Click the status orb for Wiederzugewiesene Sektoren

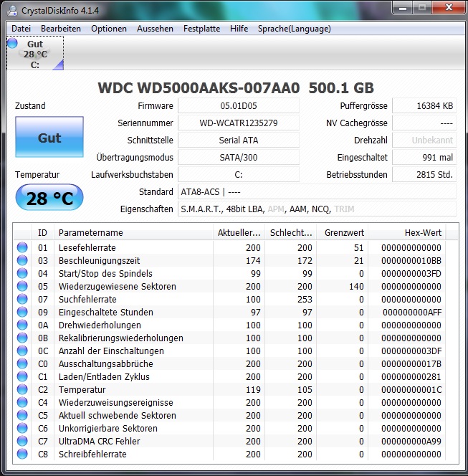click(x=22, y=286)
